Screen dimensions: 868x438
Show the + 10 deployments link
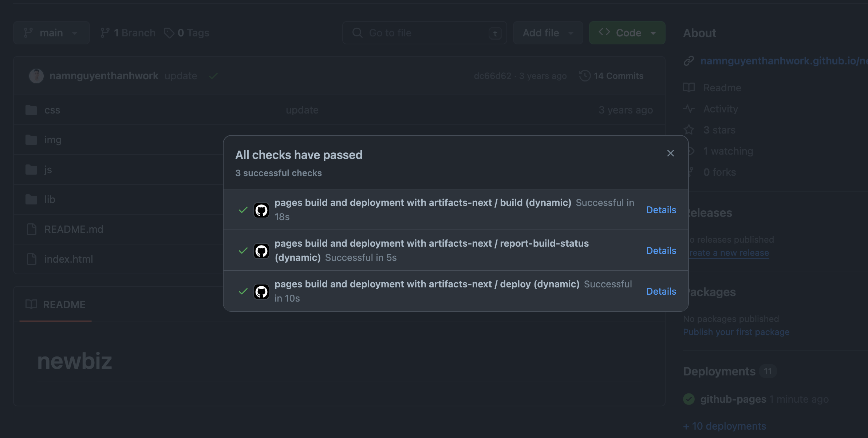coord(725,426)
